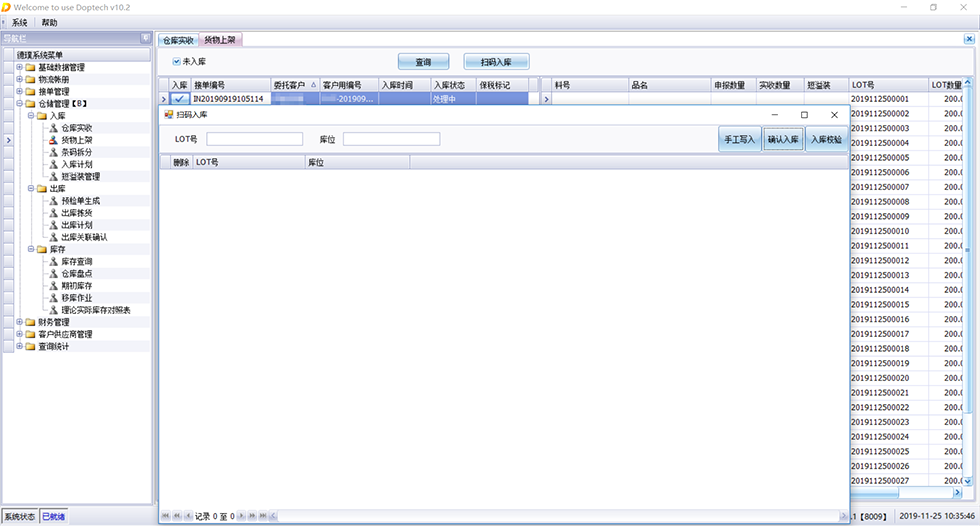
Task: Sort by 委托客户 column header
Action: (x=295, y=85)
